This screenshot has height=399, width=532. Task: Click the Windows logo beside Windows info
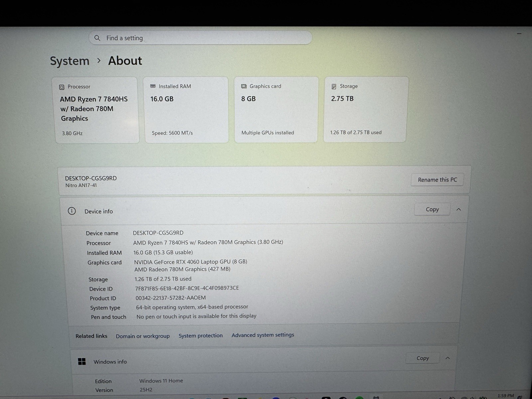(x=82, y=361)
